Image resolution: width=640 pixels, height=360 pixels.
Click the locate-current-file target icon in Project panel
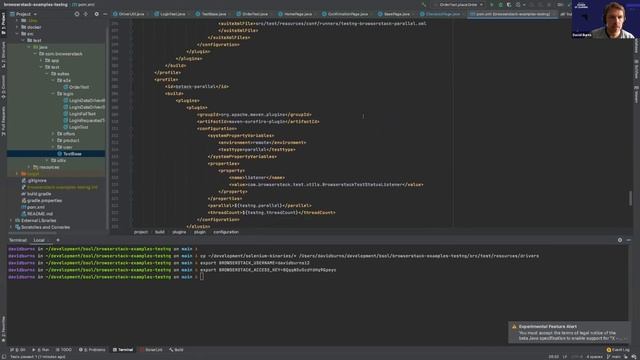click(x=77, y=14)
